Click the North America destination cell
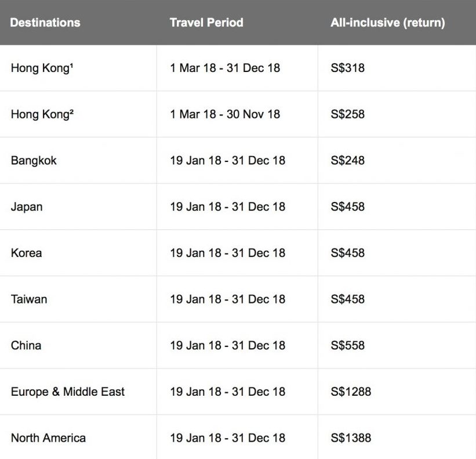476x459 pixels. point(48,438)
